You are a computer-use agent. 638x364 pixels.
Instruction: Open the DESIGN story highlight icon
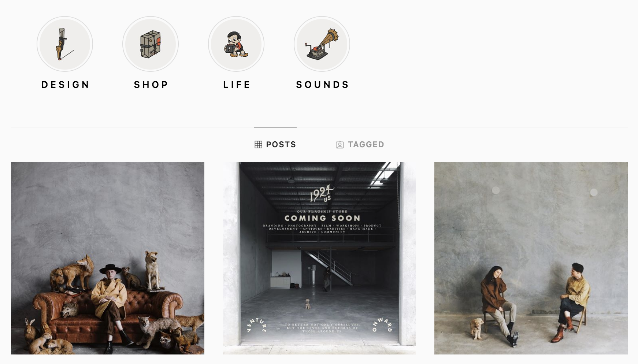pyautogui.click(x=65, y=44)
